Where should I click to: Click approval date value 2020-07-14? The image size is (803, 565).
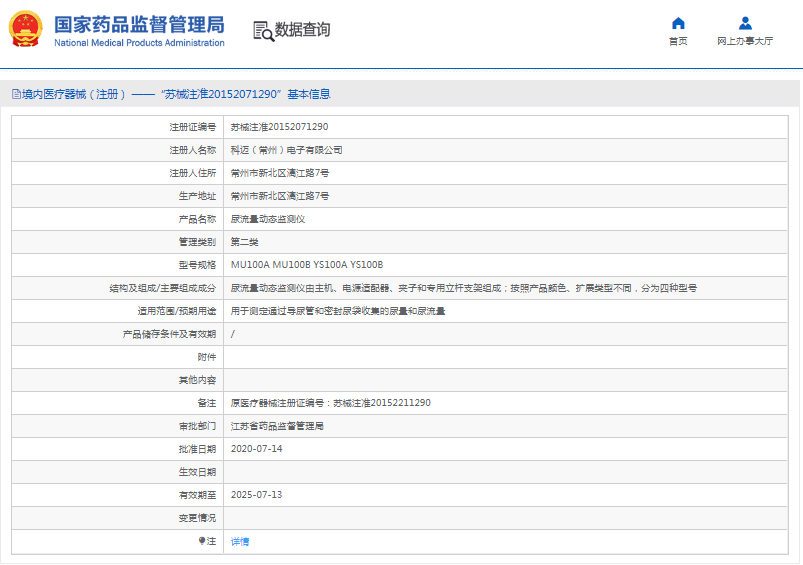click(256, 449)
